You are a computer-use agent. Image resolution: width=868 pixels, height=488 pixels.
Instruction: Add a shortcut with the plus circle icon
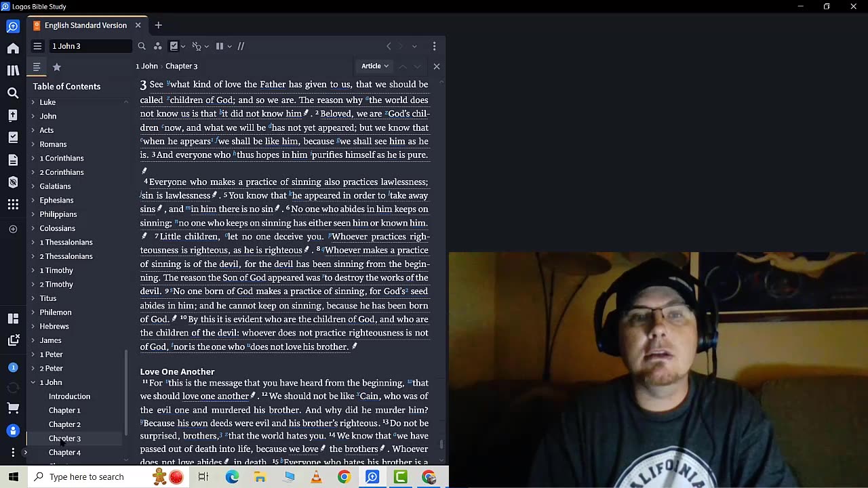[x=13, y=229]
